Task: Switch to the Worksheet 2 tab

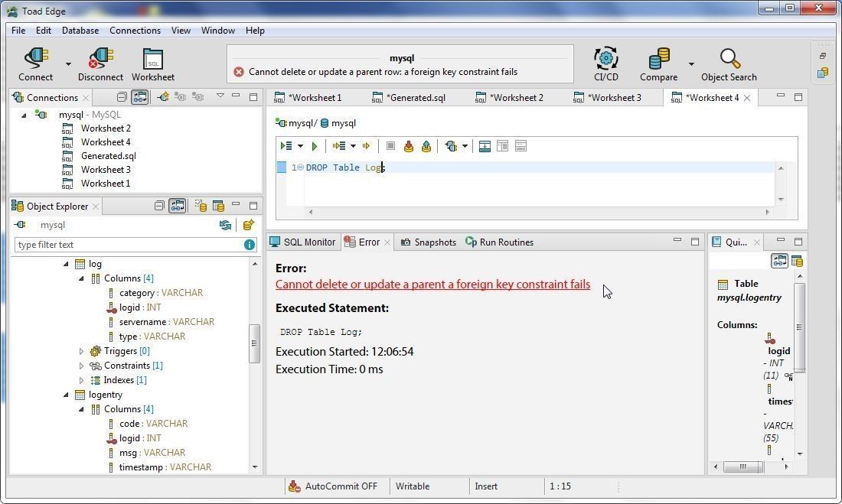Action: pyautogui.click(x=510, y=98)
